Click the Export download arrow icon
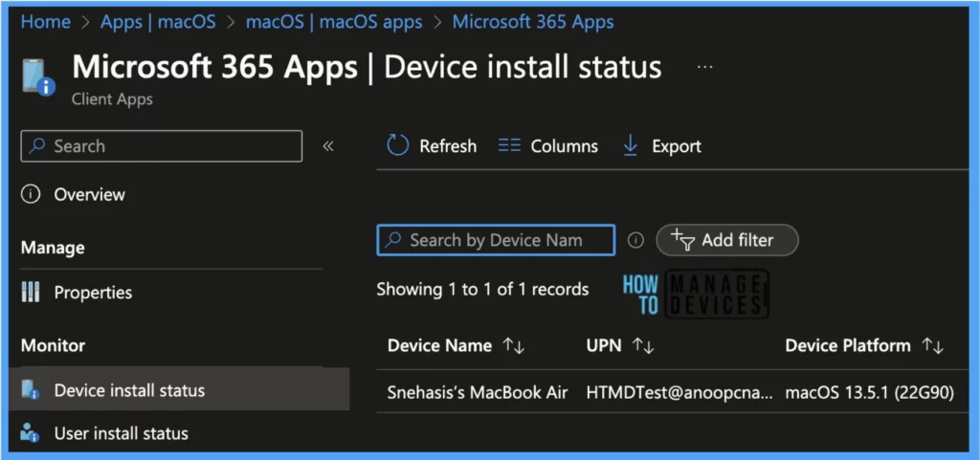Viewport: 980px width, 460px height. click(631, 145)
